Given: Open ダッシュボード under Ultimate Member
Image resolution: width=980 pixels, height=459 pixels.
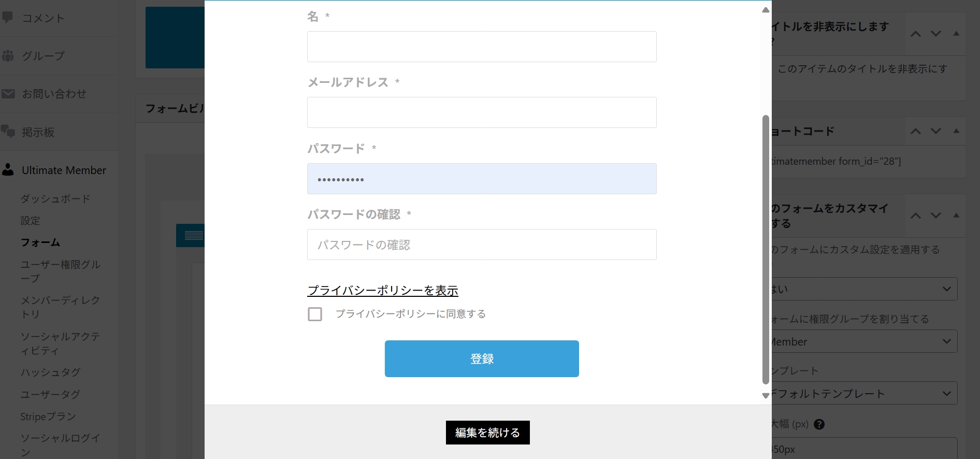Looking at the screenshot, I should [x=55, y=199].
